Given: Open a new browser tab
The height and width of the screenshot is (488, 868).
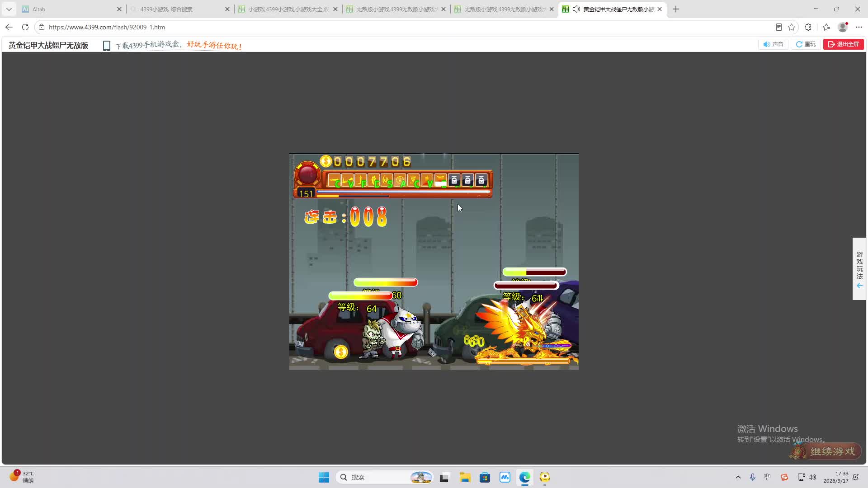Looking at the screenshot, I should [x=676, y=9].
